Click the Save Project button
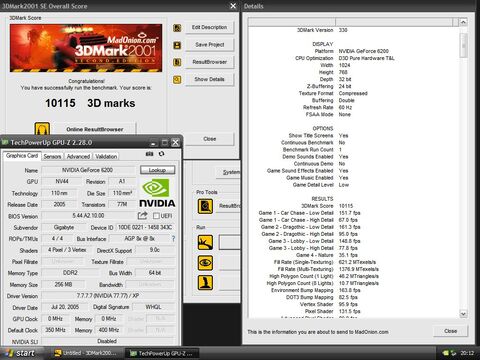The image size is (480, 360). coord(209,45)
